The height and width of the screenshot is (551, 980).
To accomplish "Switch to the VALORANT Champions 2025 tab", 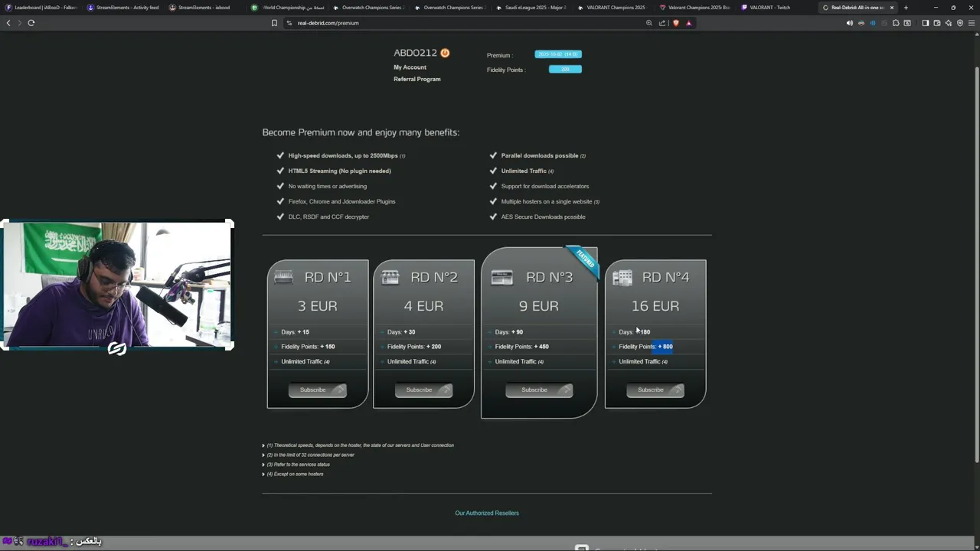I will point(612,8).
